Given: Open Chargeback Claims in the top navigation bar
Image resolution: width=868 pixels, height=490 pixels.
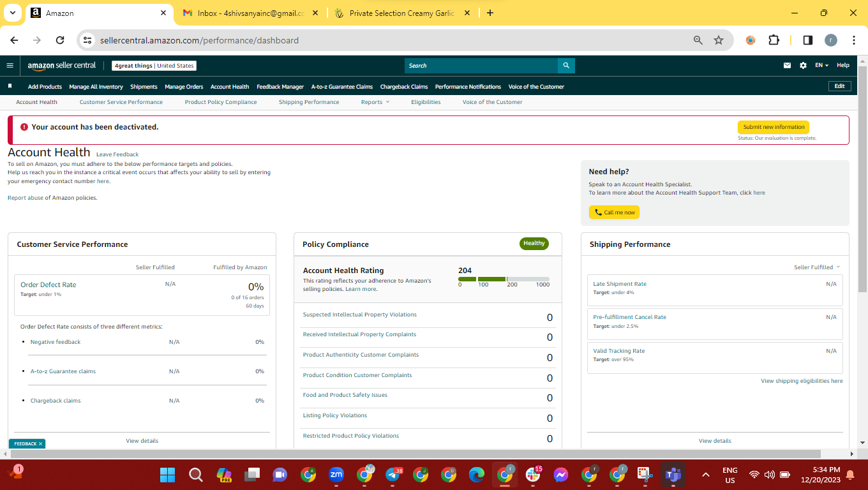Looking at the screenshot, I should [x=404, y=87].
